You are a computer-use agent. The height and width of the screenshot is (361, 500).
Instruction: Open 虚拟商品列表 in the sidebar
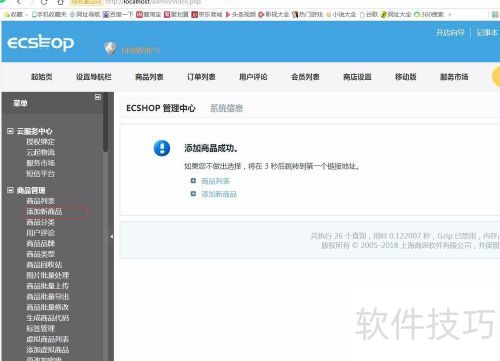point(48,339)
